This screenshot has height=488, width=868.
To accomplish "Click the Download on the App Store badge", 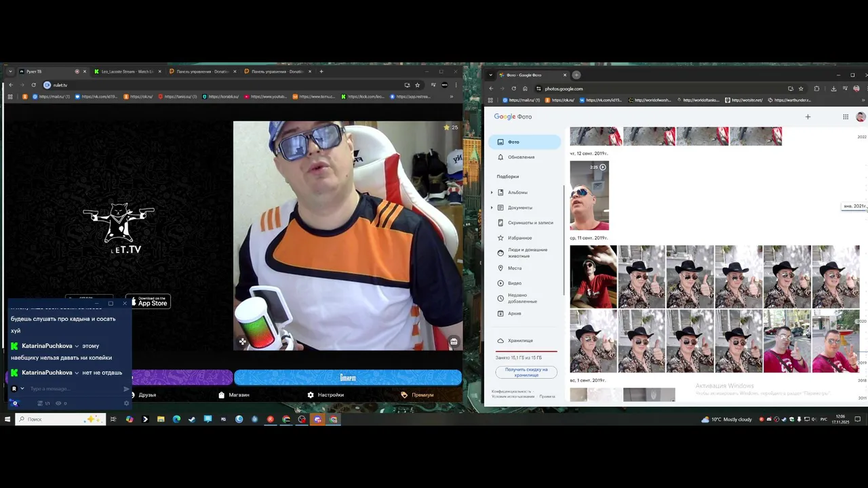I will (x=149, y=302).
